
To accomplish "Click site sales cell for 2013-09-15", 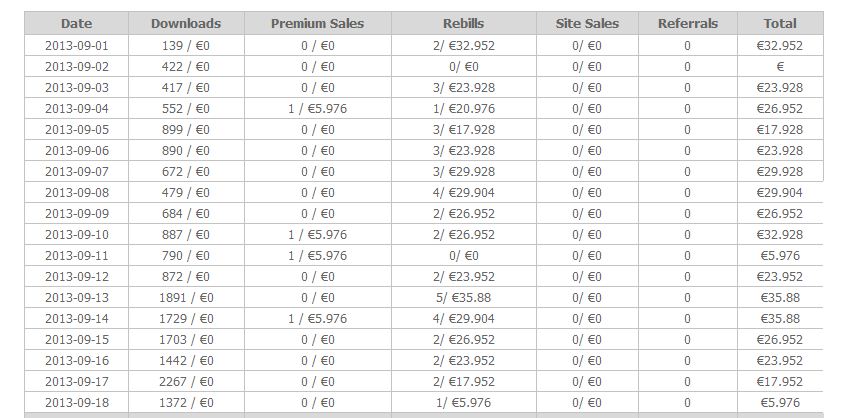I will [x=587, y=340].
